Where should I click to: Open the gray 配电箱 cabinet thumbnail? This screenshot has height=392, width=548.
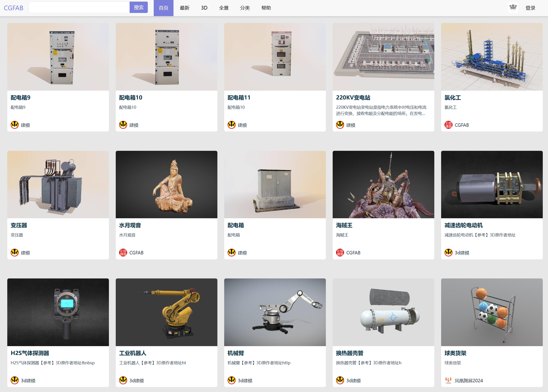[275, 184]
